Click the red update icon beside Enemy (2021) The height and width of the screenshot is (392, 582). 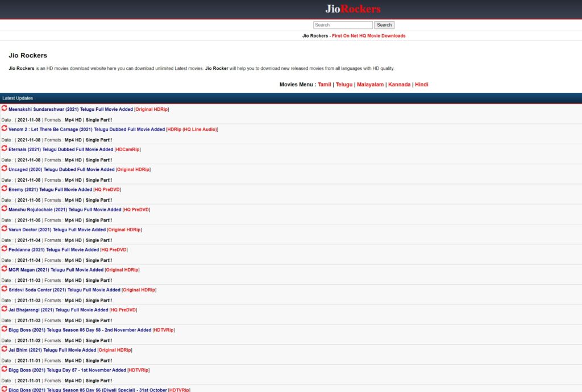pos(4,188)
